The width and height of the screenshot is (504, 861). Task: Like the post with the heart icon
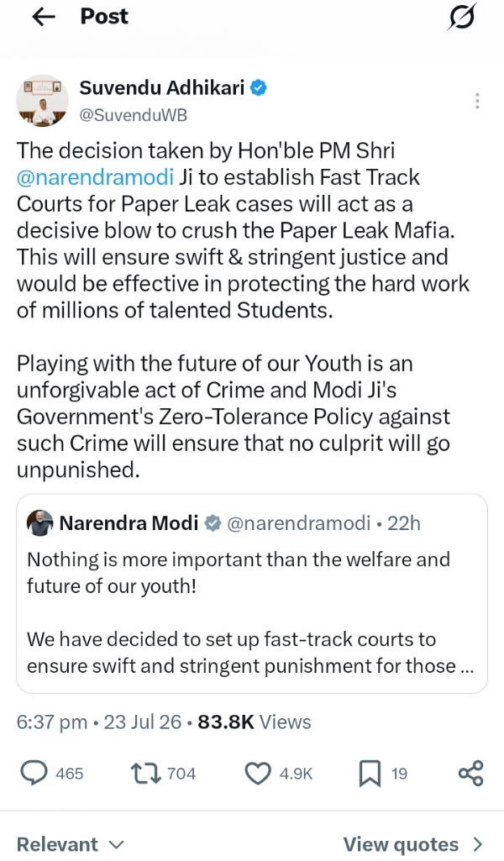point(258,774)
